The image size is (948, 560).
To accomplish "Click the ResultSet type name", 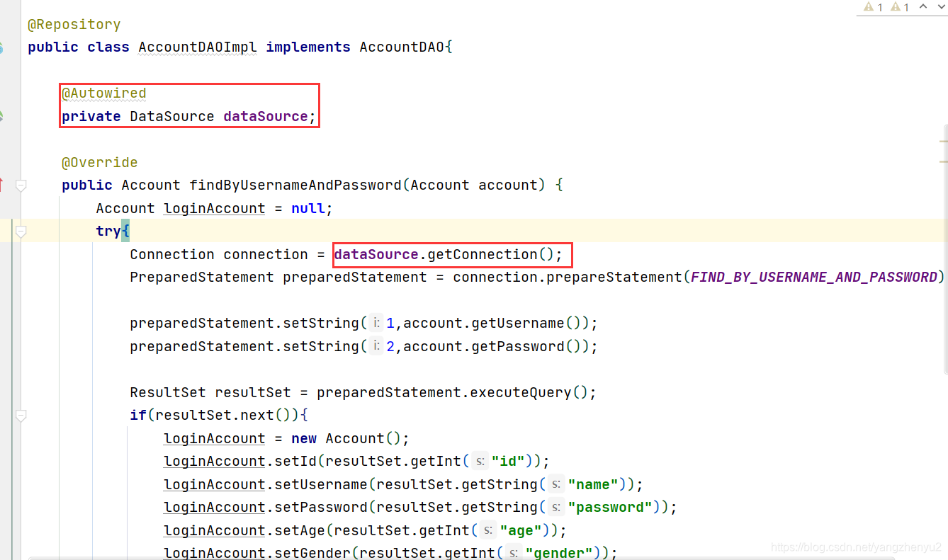I will (168, 393).
